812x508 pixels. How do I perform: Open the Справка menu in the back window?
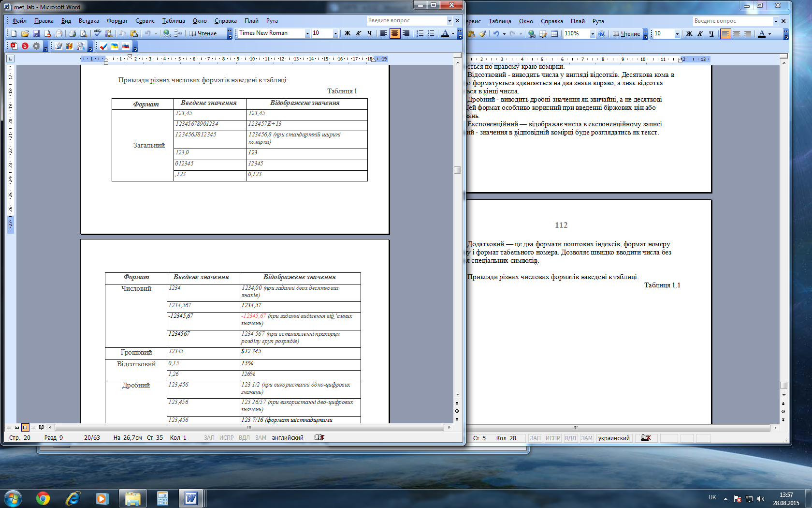click(x=551, y=21)
